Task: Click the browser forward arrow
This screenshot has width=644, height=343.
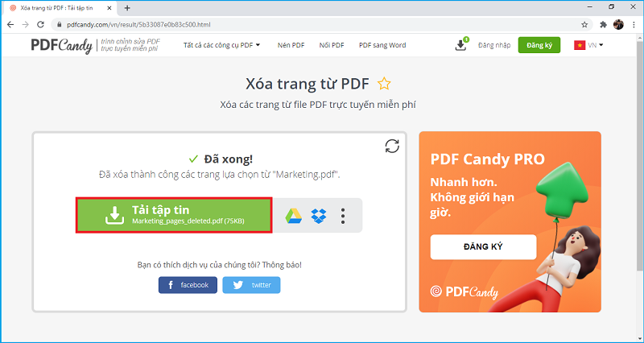Action: tap(26, 25)
